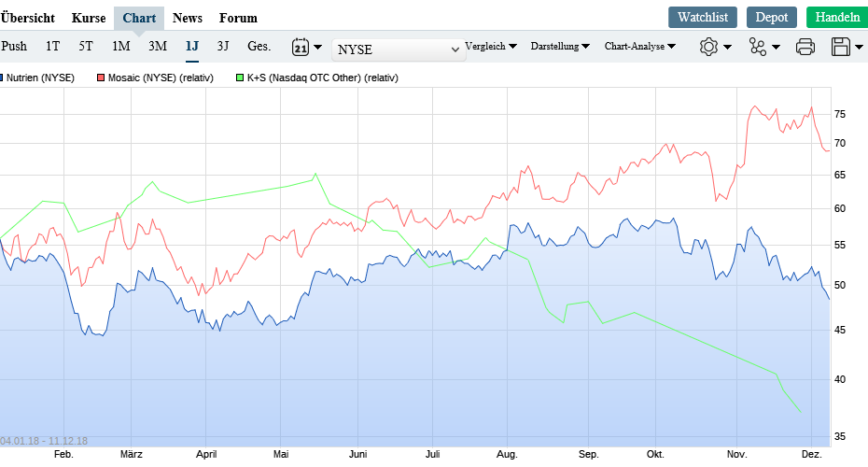Viewport: 868px width, 467px height.
Task: Expand the Vergleich dropdown
Action: tap(491, 46)
